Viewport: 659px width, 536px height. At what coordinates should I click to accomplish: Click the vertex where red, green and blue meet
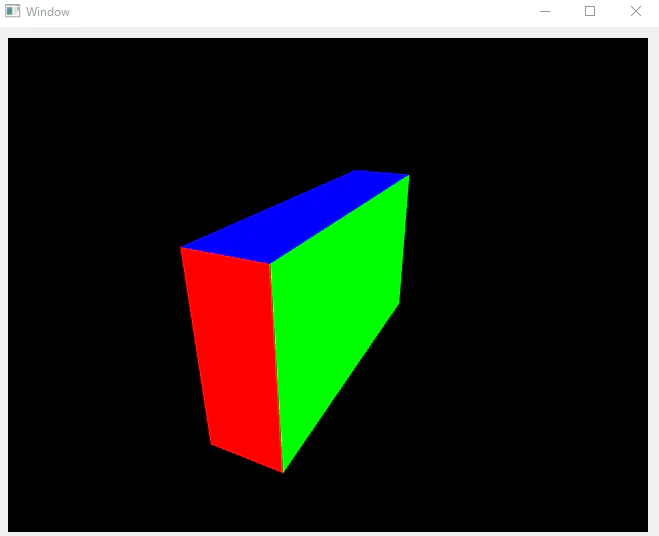tap(270, 264)
